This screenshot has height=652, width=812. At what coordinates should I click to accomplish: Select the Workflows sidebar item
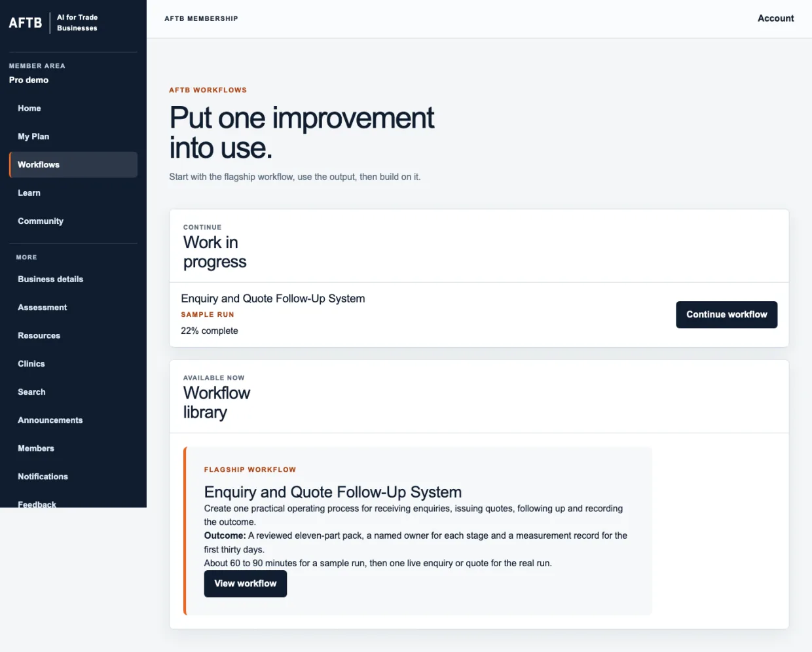coord(73,165)
